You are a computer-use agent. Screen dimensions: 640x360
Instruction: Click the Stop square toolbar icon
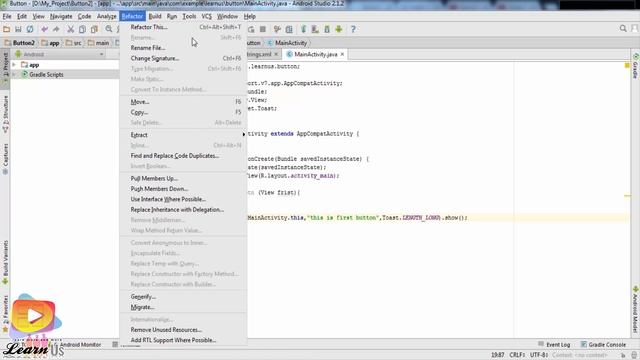263,29
